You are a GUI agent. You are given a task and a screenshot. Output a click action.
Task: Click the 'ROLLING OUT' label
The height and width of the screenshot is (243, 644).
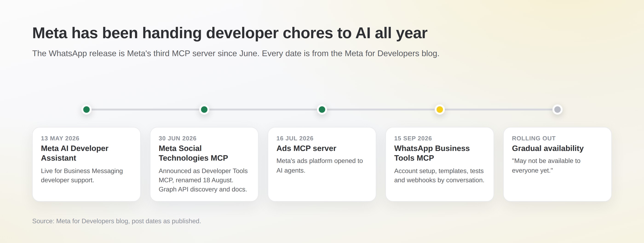click(x=534, y=138)
